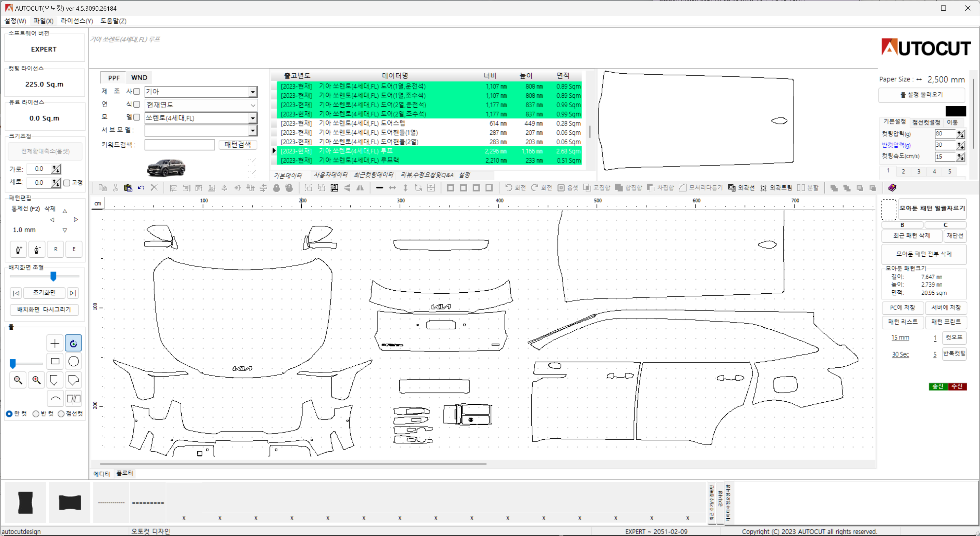Screen dimensions: 980x536
Task: Open the 라이선스(Y) menu
Action: click(77, 21)
